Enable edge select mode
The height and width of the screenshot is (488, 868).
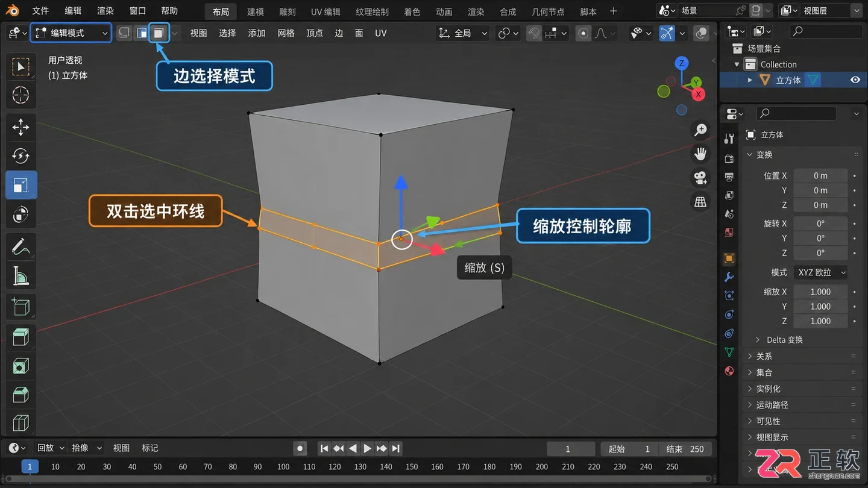(142, 33)
